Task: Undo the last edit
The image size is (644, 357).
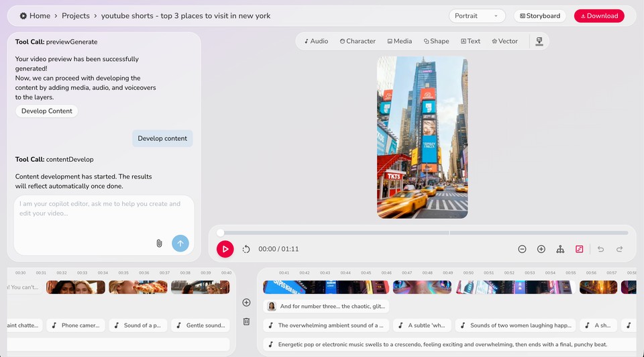Action: pos(600,249)
